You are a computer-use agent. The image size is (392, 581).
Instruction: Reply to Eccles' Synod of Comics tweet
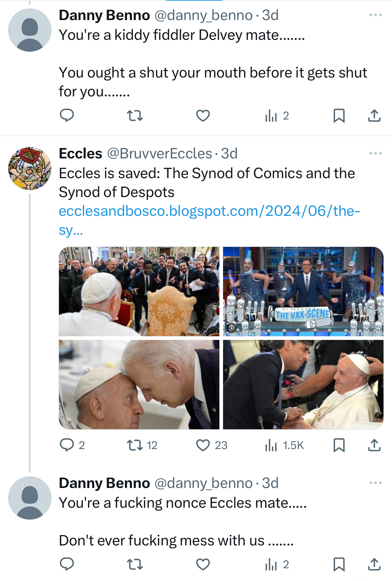point(67,445)
